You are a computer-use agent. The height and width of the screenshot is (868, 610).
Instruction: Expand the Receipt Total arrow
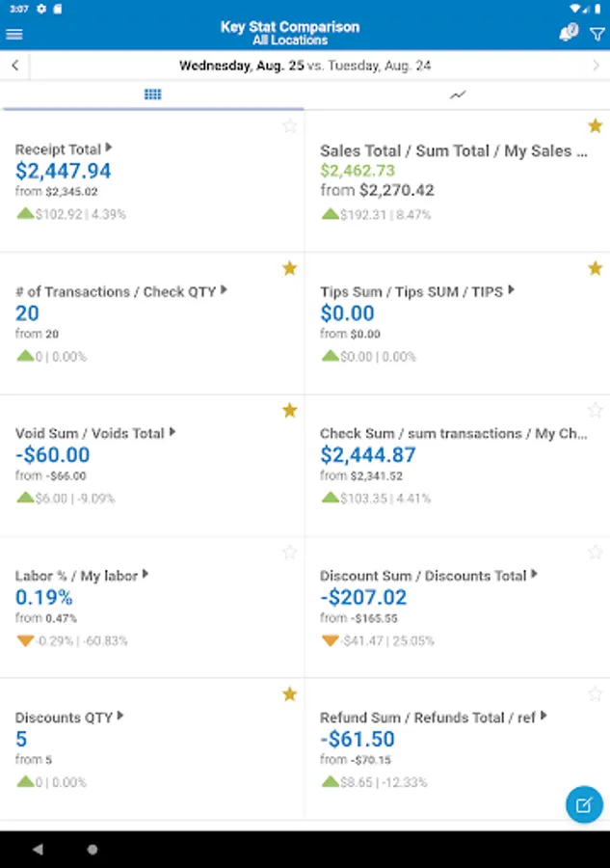point(109,149)
